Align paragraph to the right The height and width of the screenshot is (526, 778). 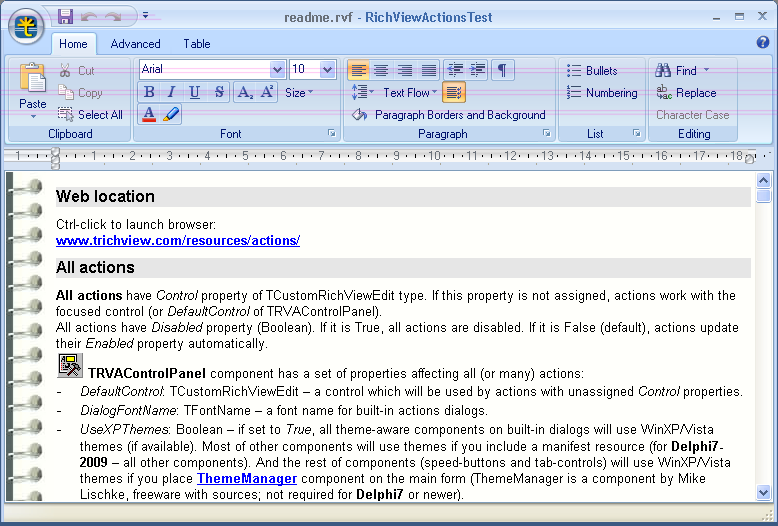pyautogui.click(x=405, y=70)
